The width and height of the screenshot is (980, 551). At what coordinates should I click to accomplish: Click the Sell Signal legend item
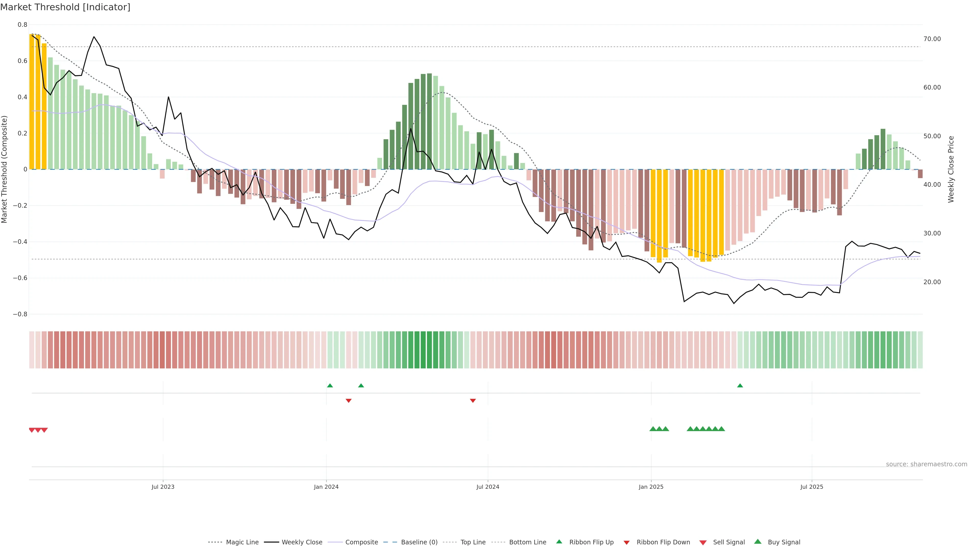(729, 542)
